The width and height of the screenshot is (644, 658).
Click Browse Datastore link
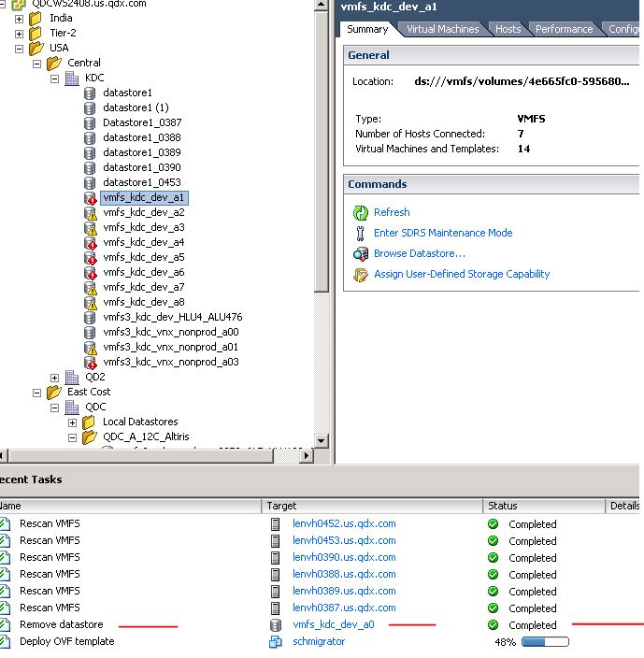coord(420,254)
